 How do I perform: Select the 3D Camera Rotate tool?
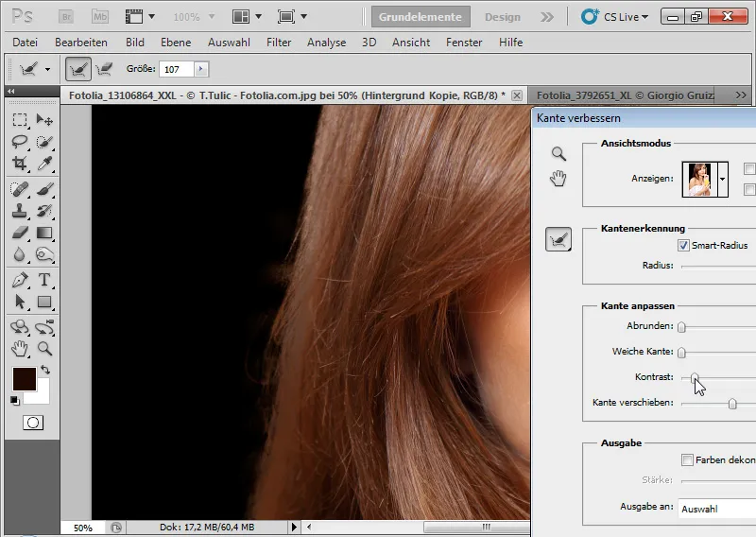pos(44,326)
